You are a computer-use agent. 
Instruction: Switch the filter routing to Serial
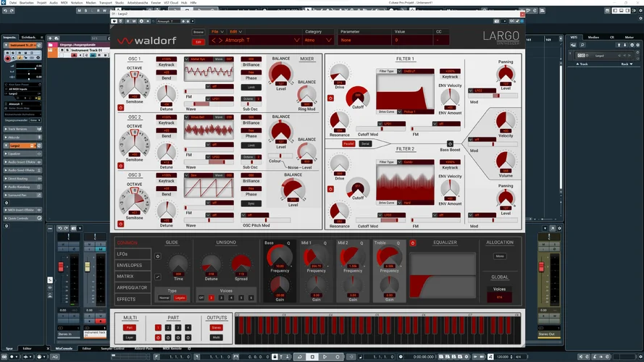[x=364, y=143]
